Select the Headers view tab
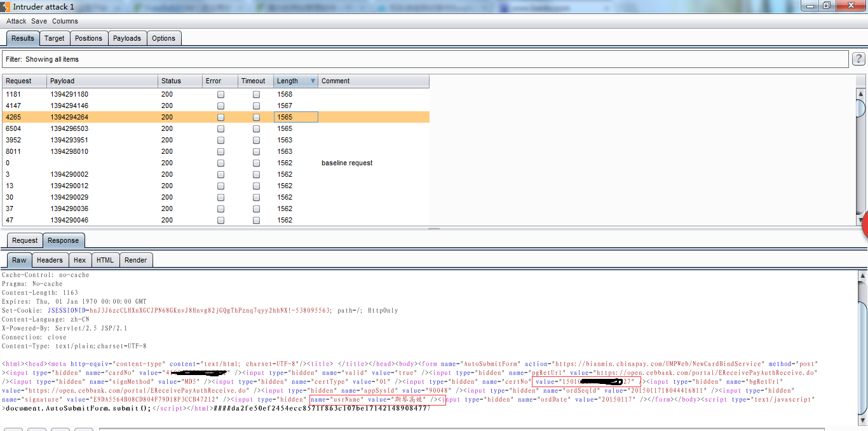This screenshot has width=868, height=431. 50,260
